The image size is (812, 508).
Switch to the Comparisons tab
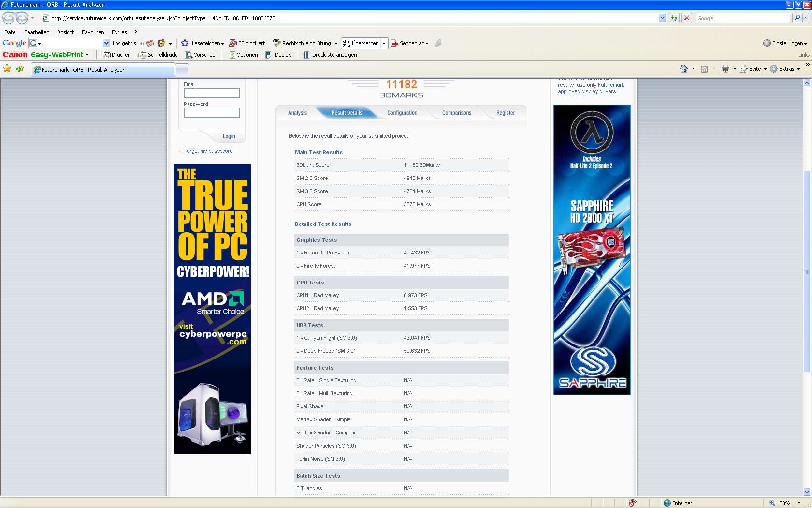point(456,113)
